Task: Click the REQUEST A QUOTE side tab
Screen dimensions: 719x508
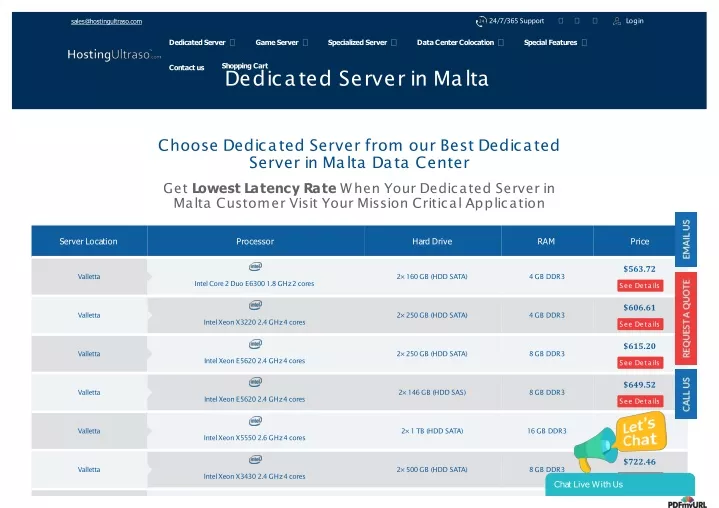Action: coord(686,319)
